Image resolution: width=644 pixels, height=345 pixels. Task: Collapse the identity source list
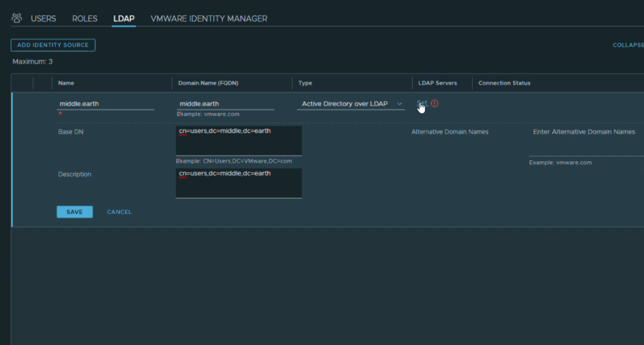tap(628, 45)
